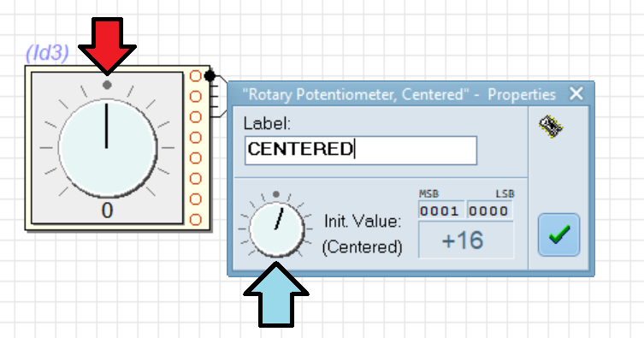Close the Rotary Potentiometer Properties dialog
Viewport: 644px width, 338px height.
pos(576,93)
